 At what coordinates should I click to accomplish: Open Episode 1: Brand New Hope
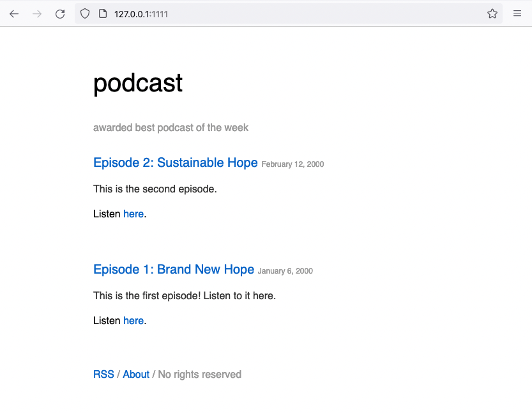click(x=174, y=269)
